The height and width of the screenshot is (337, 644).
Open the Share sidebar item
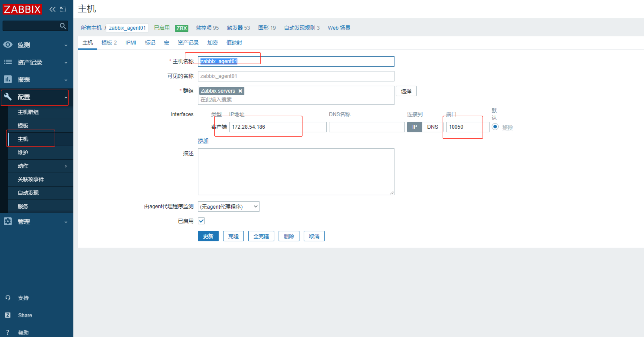tap(25, 315)
